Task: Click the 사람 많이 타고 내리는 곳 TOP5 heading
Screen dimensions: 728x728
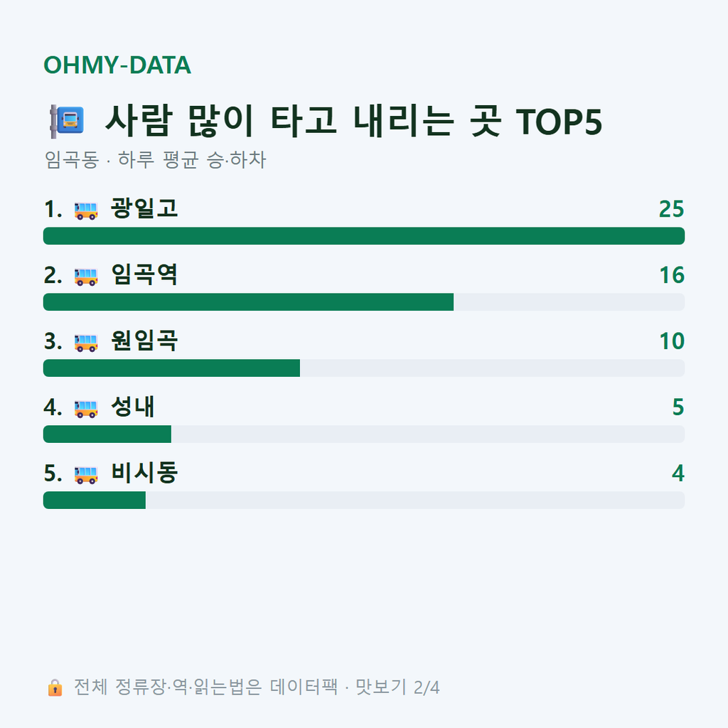Action: tap(354, 121)
